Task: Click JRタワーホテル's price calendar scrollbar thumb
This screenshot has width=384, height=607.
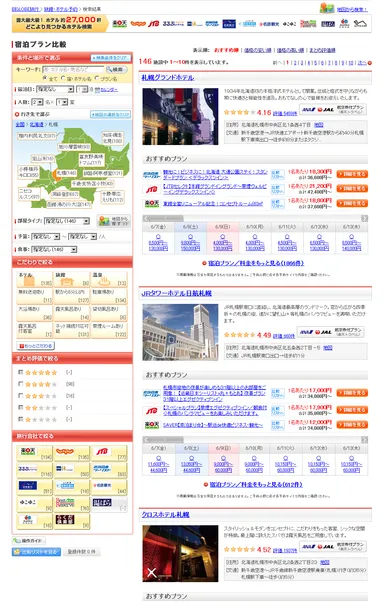Action: coord(165,440)
